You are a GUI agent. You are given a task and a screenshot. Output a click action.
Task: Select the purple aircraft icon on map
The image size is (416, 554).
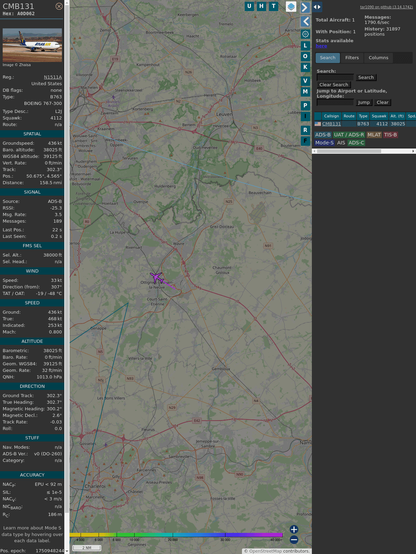[156, 277]
